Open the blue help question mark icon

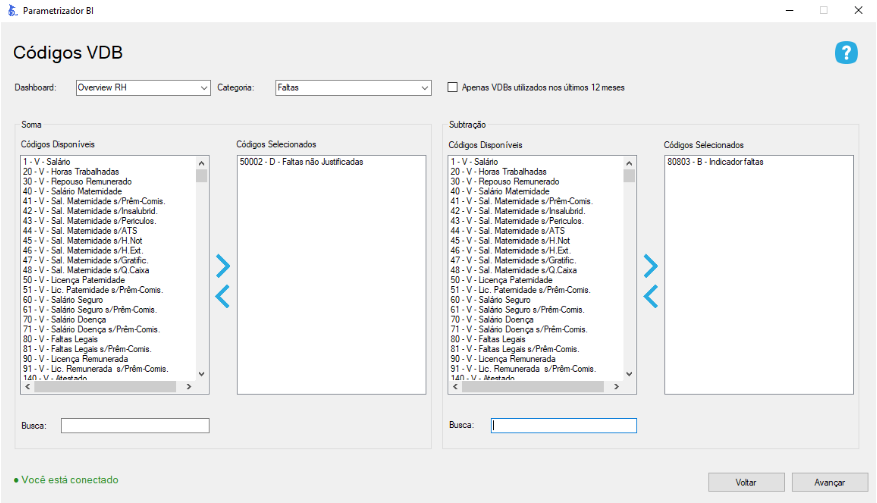846,53
